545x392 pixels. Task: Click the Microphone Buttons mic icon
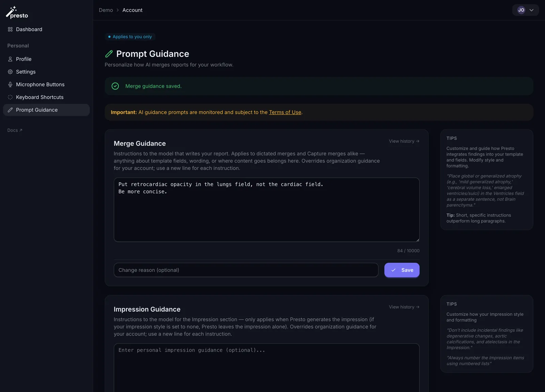[x=10, y=84]
